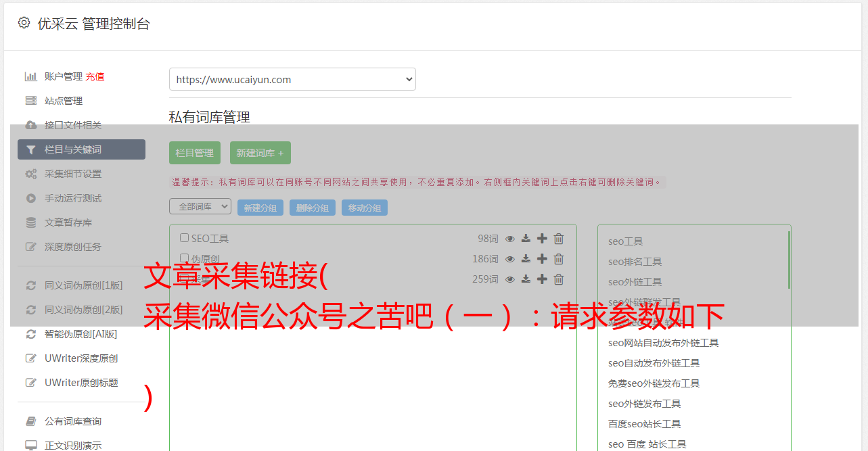Click the 删除分组 button
The image size is (868, 451).
point(313,208)
